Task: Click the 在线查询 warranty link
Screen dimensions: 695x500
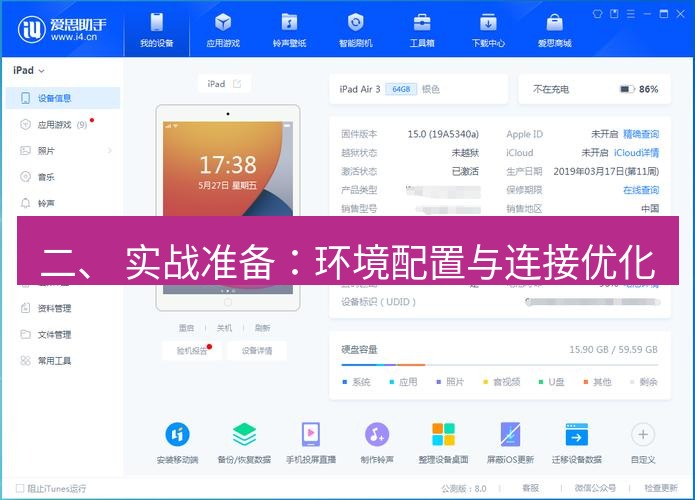Action: 641,190
